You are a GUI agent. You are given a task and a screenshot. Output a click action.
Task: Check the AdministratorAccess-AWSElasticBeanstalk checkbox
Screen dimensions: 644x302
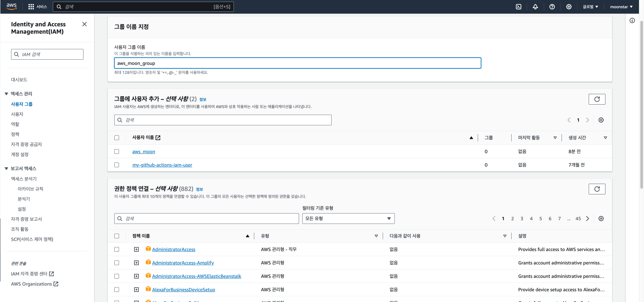pyautogui.click(x=117, y=276)
